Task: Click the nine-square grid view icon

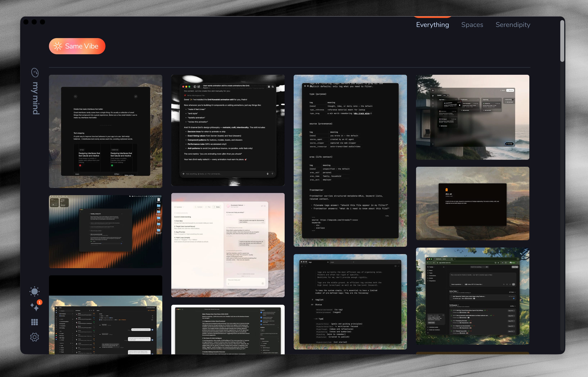Action: click(x=35, y=322)
